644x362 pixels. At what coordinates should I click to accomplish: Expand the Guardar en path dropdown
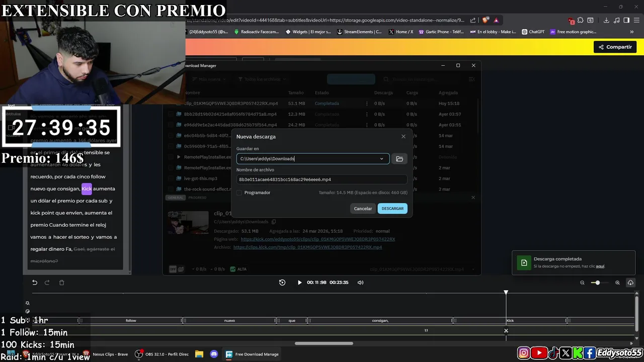[x=381, y=159]
